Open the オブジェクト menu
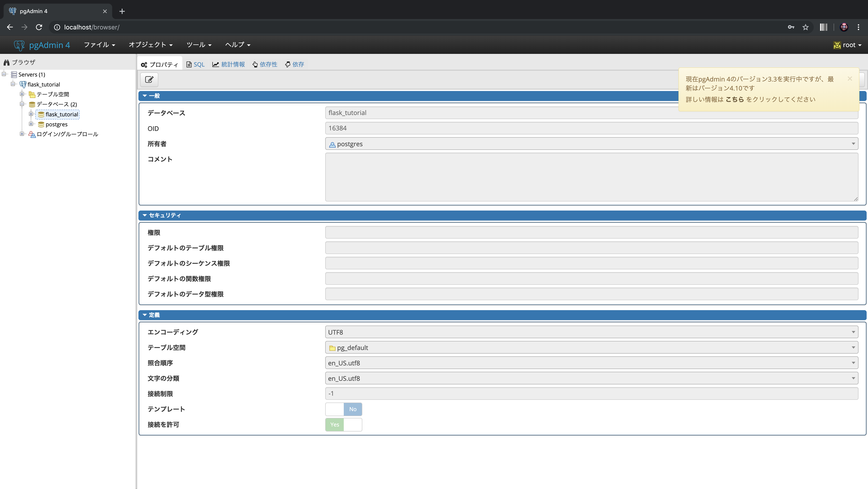This screenshot has height=489, width=868. [x=150, y=45]
